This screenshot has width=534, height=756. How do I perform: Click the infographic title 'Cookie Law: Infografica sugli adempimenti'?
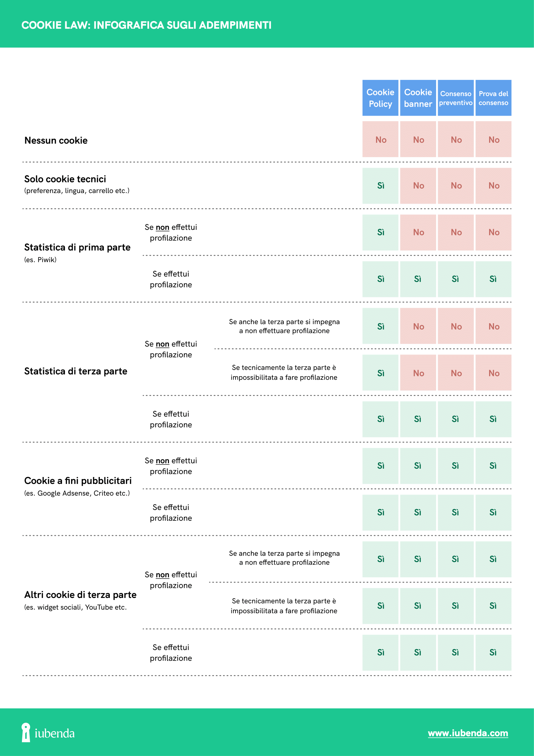pos(146,25)
